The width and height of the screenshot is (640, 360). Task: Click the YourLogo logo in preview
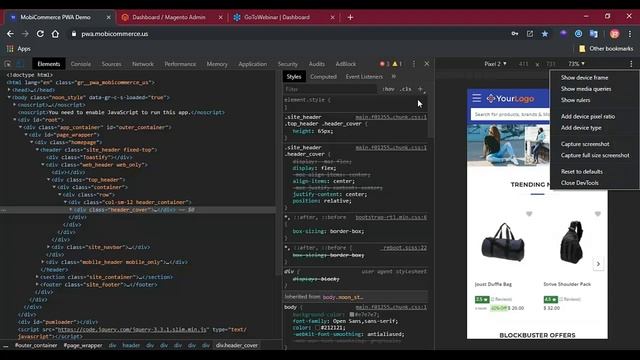510,98
